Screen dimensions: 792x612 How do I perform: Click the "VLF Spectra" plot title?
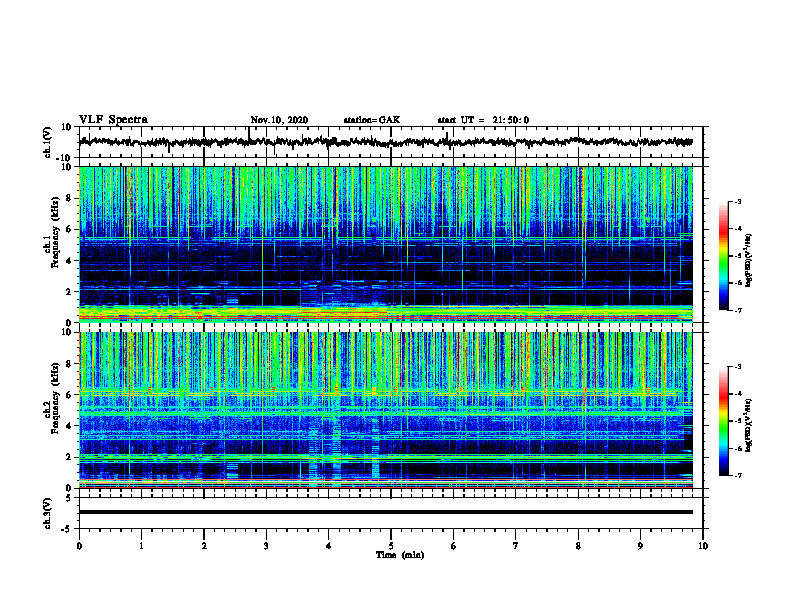[x=113, y=119]
